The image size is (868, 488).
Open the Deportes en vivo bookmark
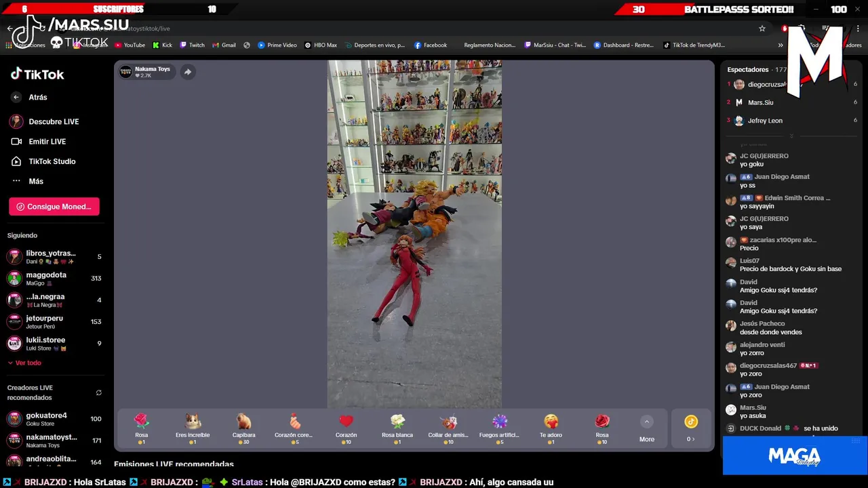tap(374, 45)
